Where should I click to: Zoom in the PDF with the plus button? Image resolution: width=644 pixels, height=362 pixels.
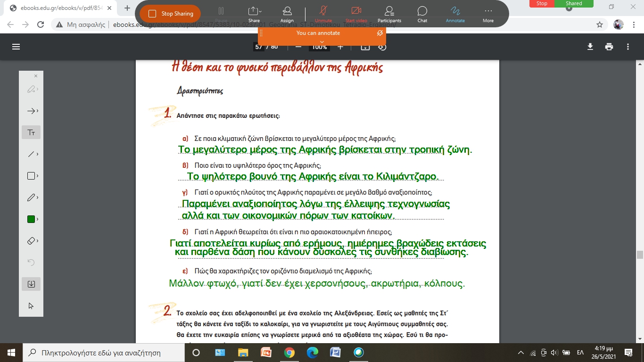[x=340, y=47]
